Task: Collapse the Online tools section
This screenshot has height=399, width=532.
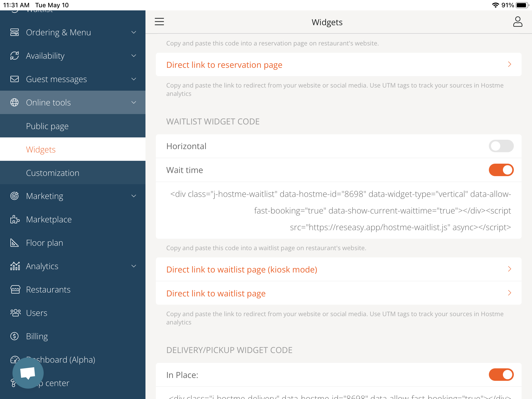Action: click(134, 102)
